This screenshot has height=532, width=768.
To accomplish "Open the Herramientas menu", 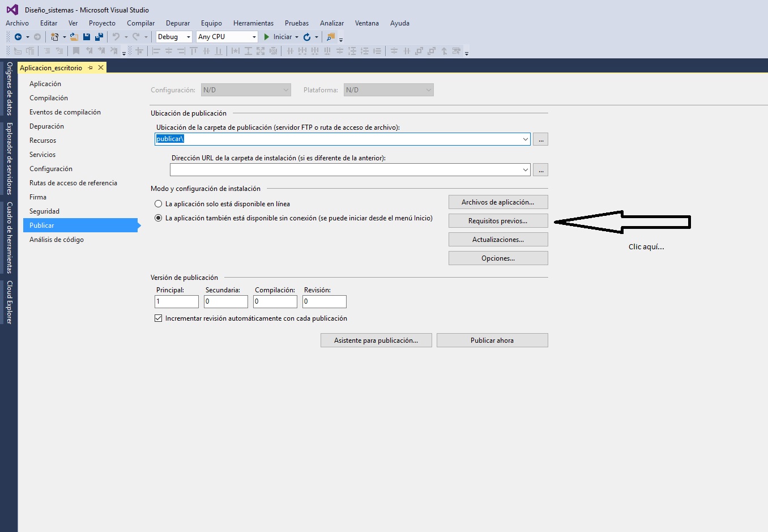I will (x=253, y=23).
